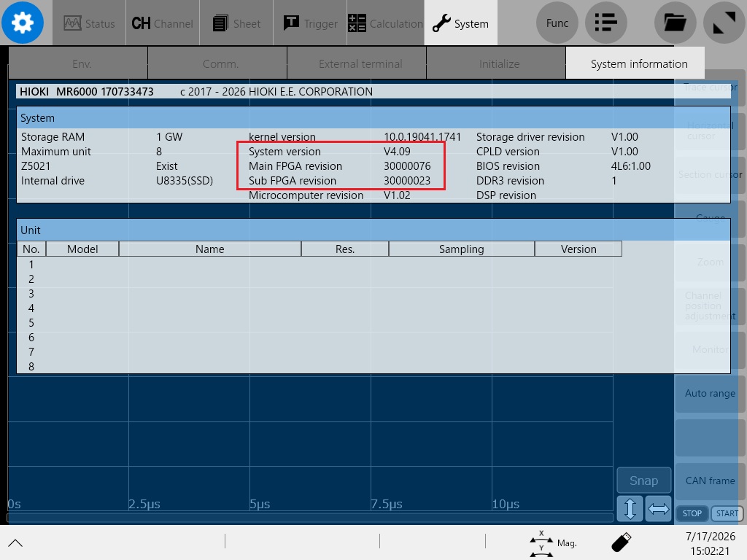Open the Trigger settings tab
This screenshot has height=560, width=747.
click(310, 23)
